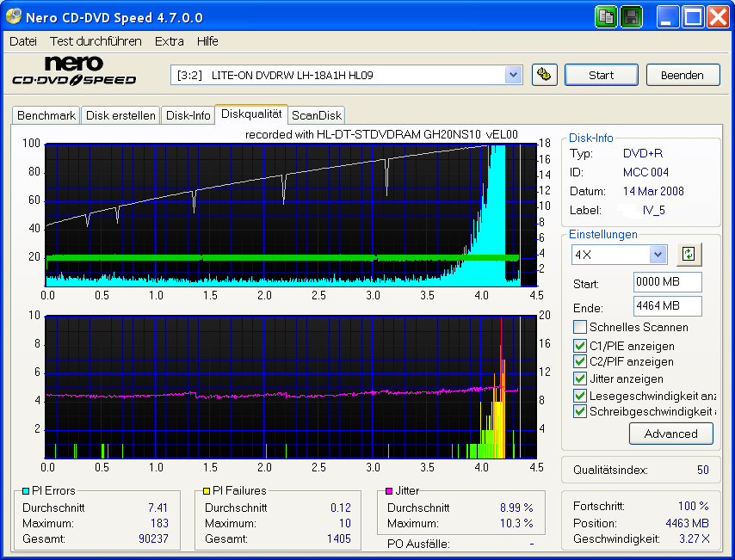
Task: Disable C2/PIF anzeigen
Action: click(580, 361)
